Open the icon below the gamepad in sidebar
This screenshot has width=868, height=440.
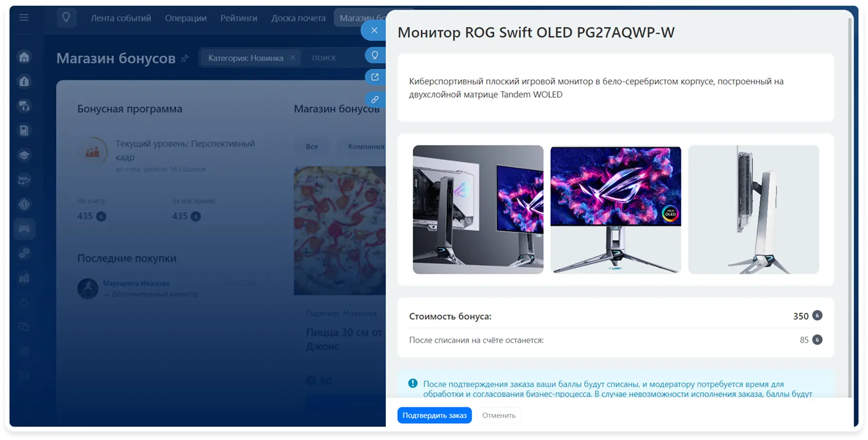click(x=24, y=253)
